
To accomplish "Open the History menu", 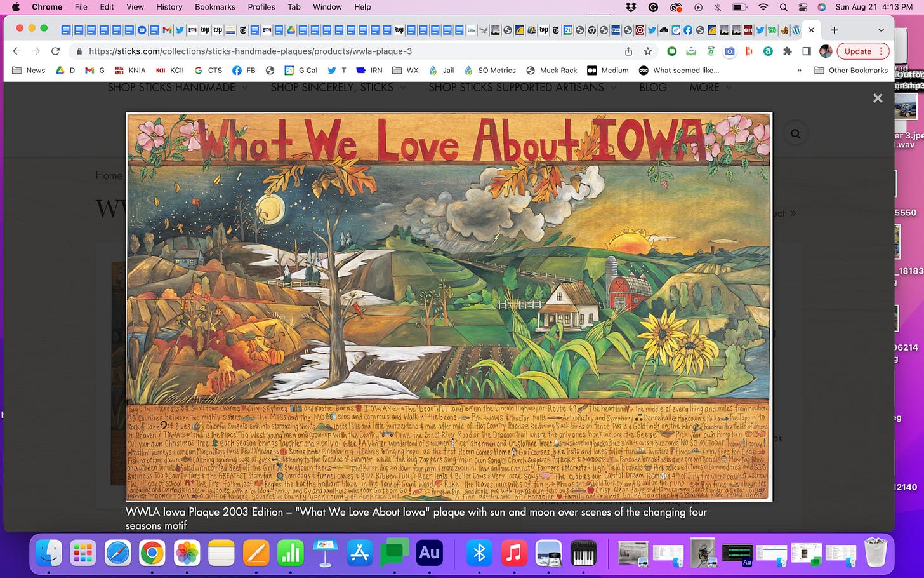I will tap(169, 7).
